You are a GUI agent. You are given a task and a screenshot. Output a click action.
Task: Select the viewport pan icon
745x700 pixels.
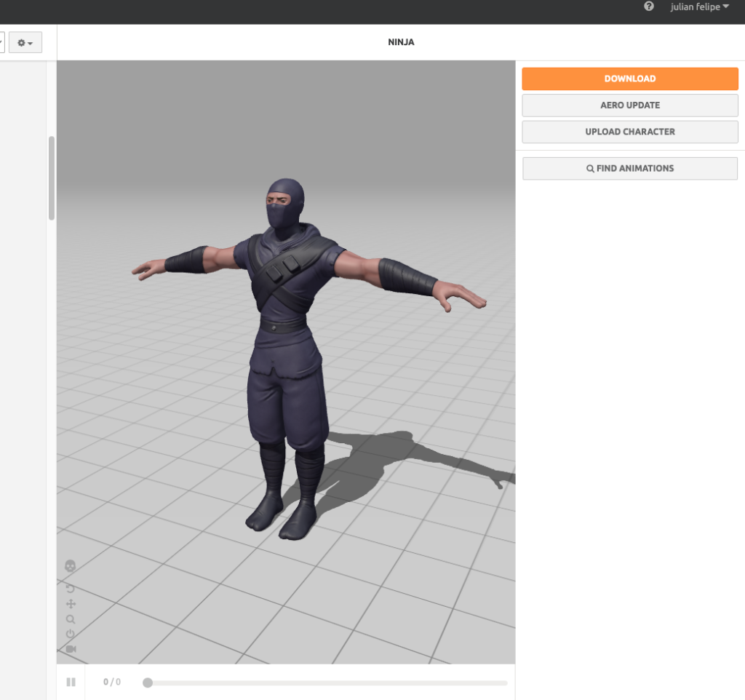click(x=71, y=604)
